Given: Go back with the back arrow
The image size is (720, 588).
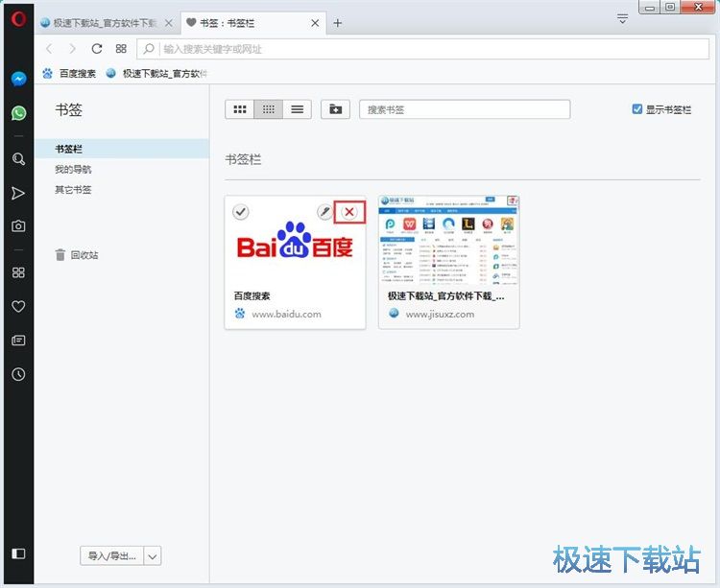Looking at the screenshot, I should click(50, 49).
